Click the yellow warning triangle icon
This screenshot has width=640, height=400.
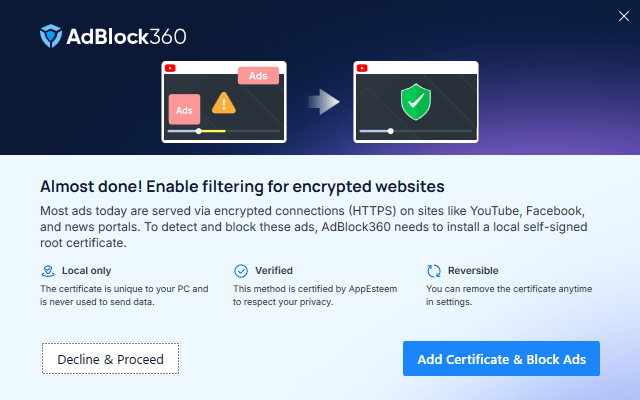(224, 103)
